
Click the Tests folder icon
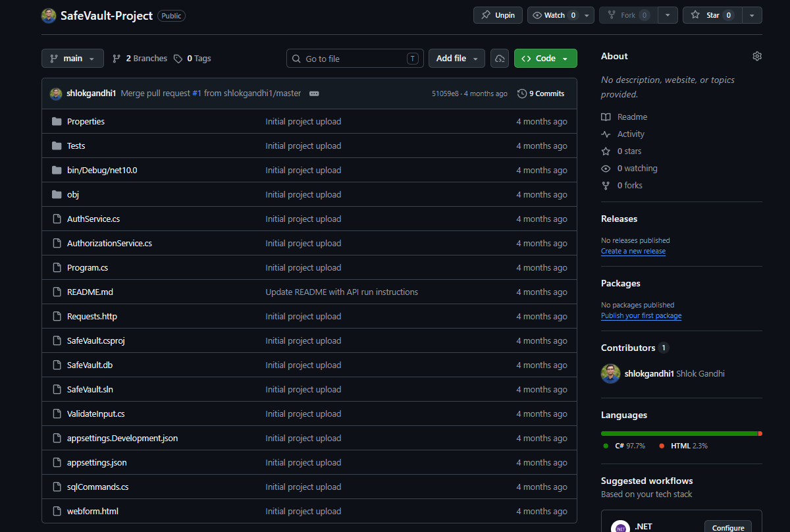[57, 146]
